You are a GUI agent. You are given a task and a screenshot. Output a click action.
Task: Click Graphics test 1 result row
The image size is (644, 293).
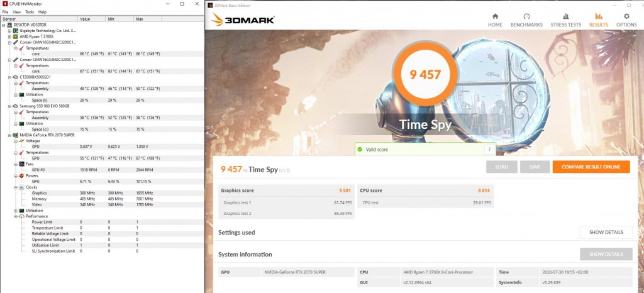coord(286,202)
